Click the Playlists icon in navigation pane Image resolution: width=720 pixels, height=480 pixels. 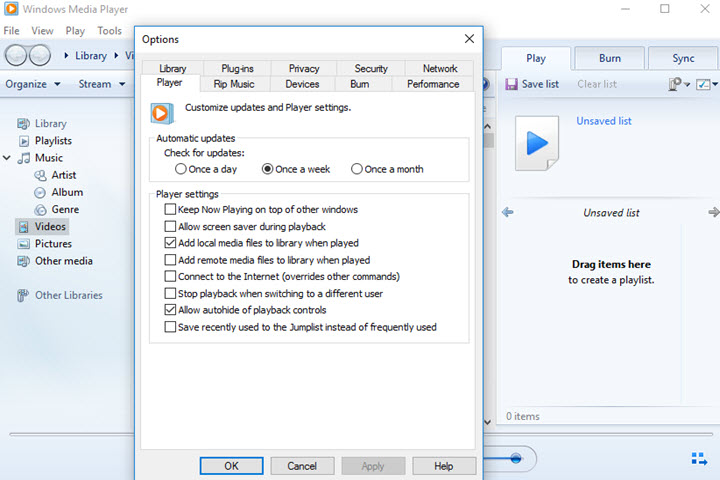click(x=24, y=141)
